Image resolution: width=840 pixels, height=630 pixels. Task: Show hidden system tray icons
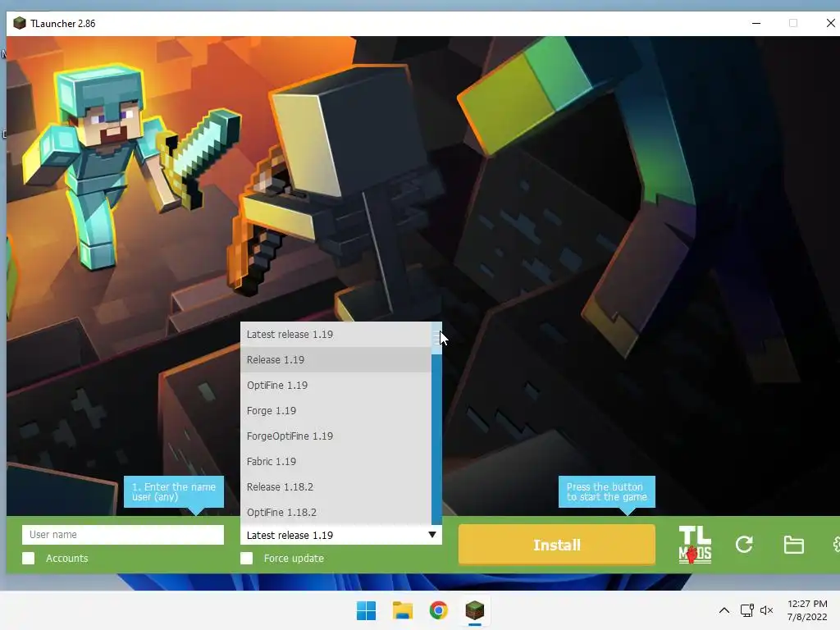[x=724, y=610]
